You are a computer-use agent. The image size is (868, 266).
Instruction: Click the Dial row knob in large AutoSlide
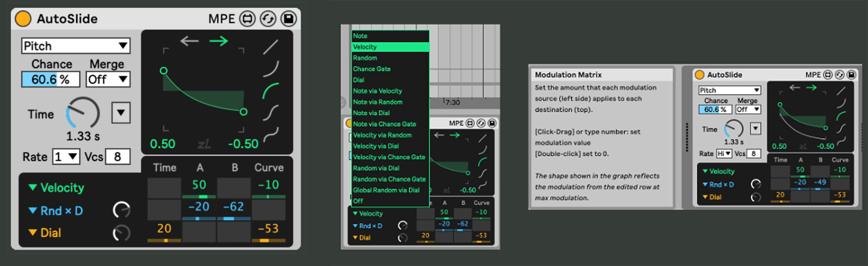(x=122, y=233)
